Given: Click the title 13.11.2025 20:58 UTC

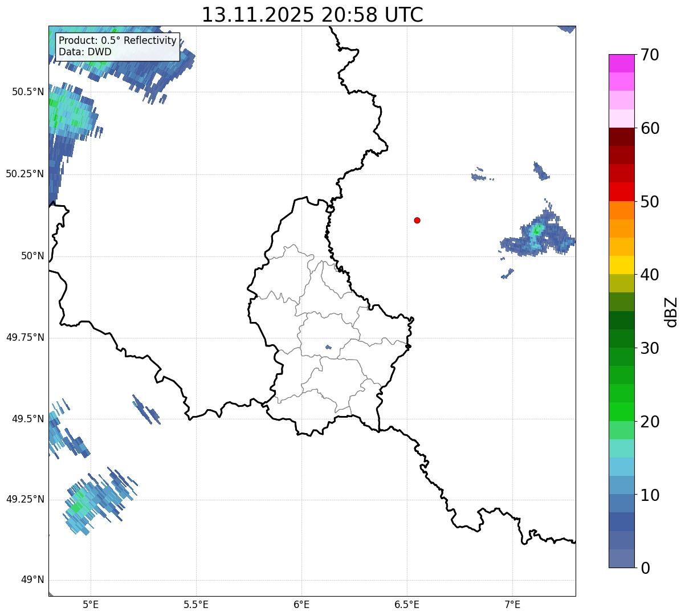Looking at the screenshot, I should (x=312, y=15).
